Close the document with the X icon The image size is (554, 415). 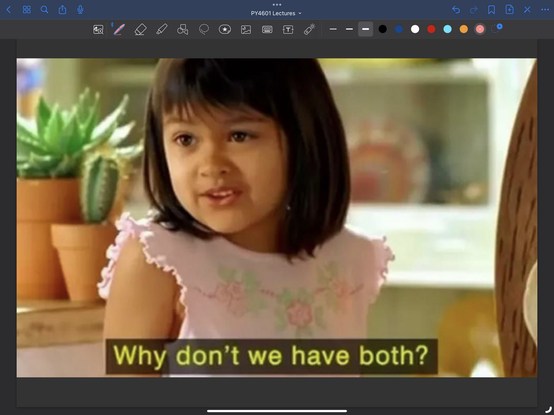pyautogui.click(x=527, y=10)
